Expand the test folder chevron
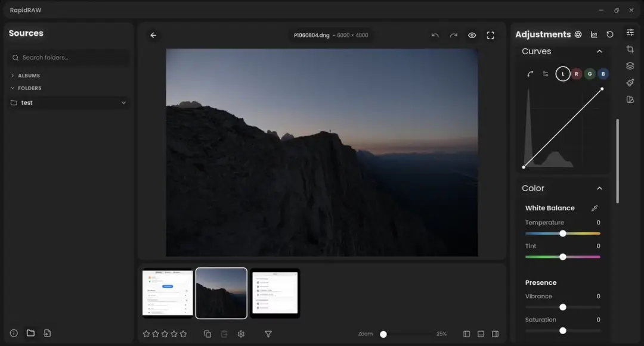The width and height of the screenshot is (644, 346). (x=123, y=102)
